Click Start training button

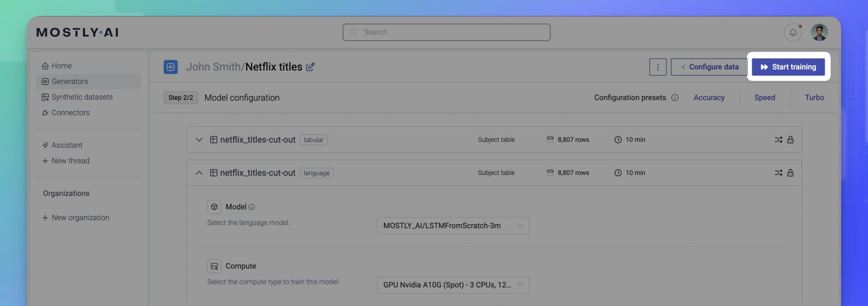788,67
